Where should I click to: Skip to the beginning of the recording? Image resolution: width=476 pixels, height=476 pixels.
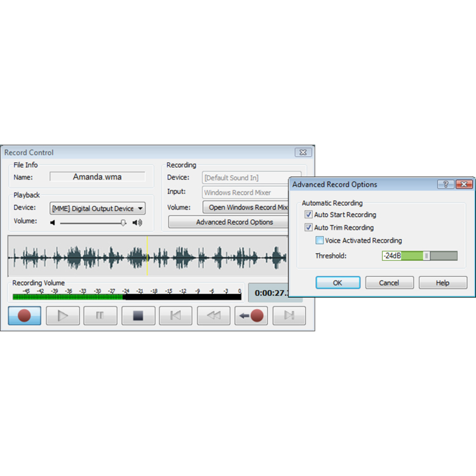[176, 315]
